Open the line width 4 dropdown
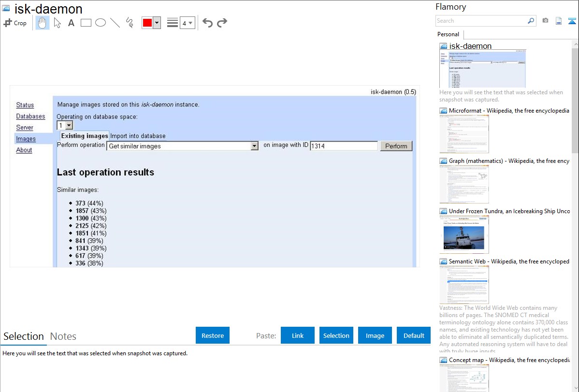 187,23
